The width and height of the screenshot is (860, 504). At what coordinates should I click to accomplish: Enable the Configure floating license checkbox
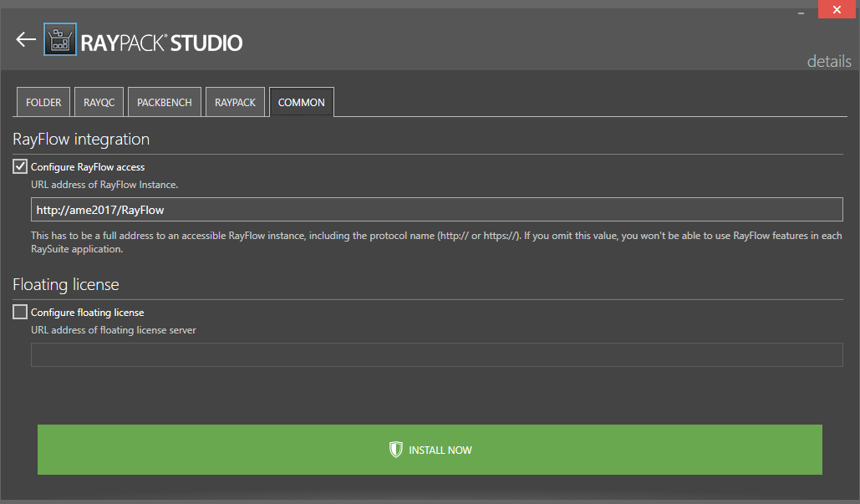[x=21, y=313]
